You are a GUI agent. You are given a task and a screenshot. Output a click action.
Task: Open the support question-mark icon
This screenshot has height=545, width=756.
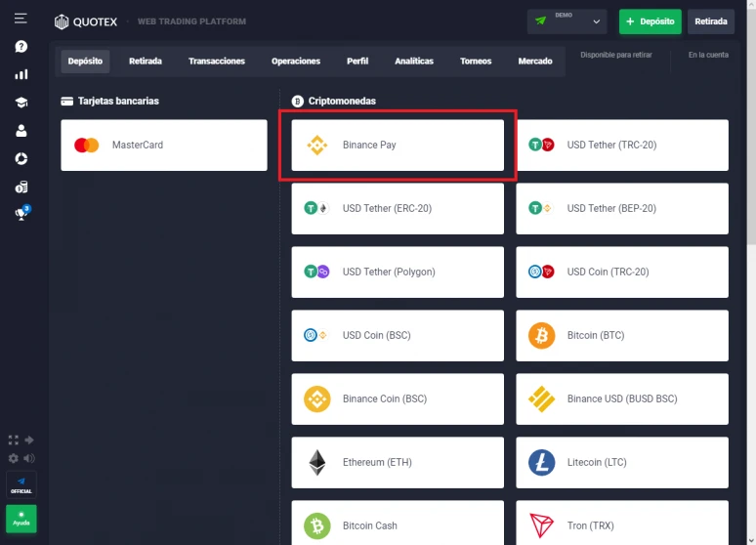click(x=21, y=46)
